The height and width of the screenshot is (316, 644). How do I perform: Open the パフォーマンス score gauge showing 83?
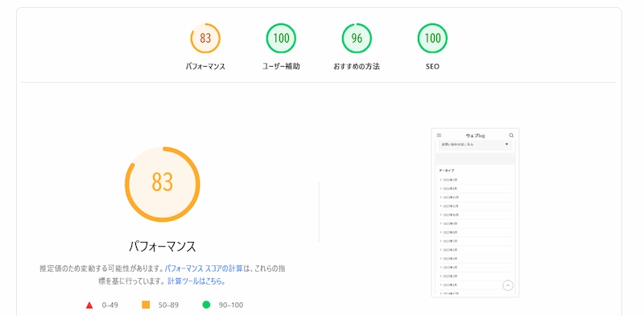(x=205, y=38)
